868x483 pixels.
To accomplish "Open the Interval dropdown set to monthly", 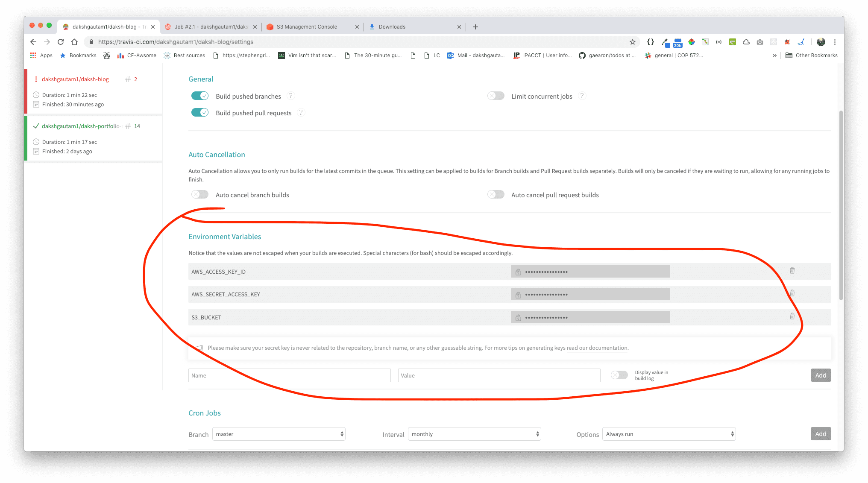I will (x=475, y=434).
